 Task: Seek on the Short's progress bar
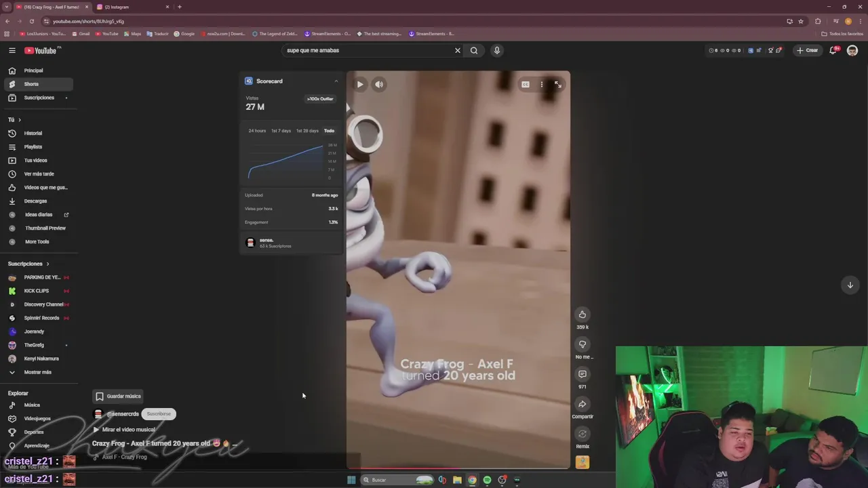click(x=458, y=468)
